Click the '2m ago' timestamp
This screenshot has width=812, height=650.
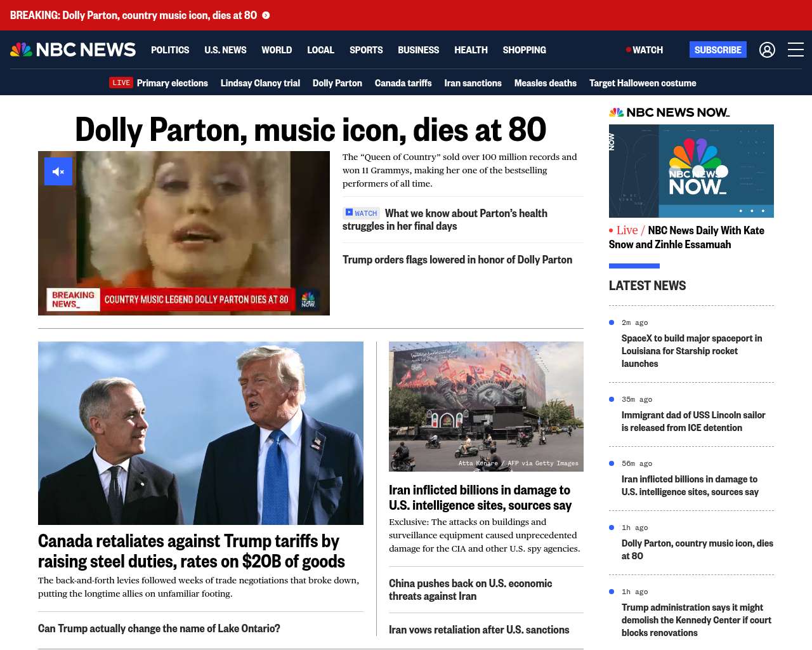634,322
